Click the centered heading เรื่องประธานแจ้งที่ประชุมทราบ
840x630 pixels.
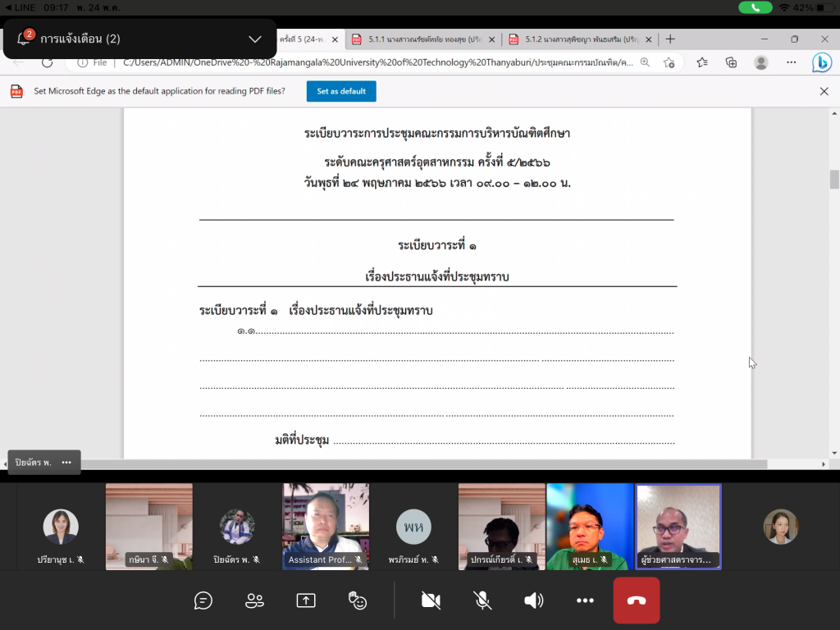[x=437, y=276]
